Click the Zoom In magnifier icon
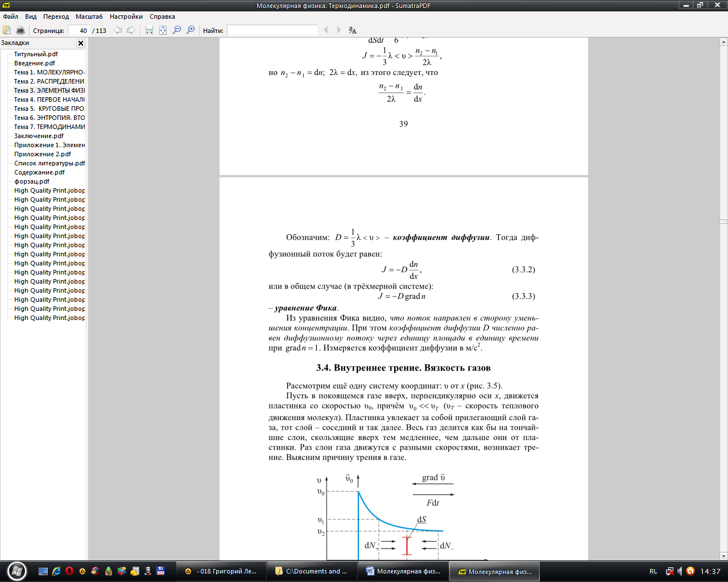 (x=191, y=30)
